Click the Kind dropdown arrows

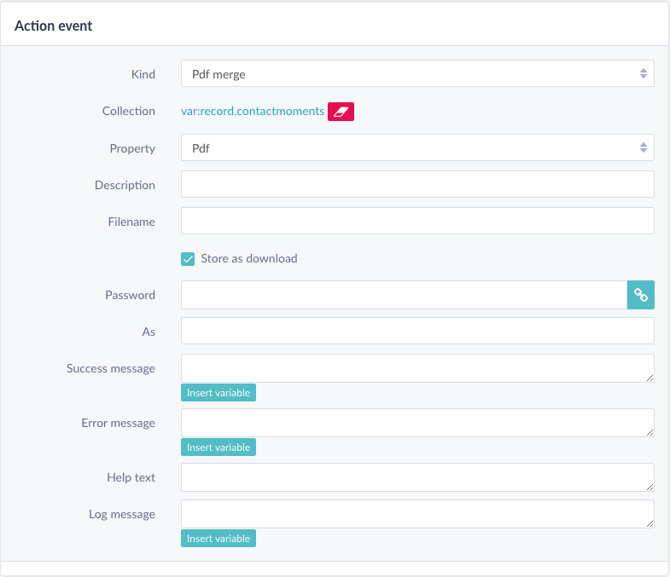(x=643, y=74)
